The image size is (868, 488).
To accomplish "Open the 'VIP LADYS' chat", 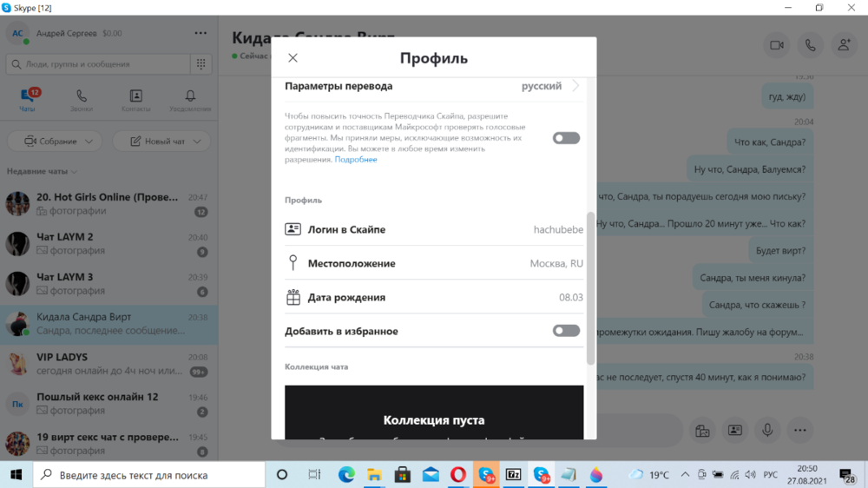I will (x=108, y=364).
